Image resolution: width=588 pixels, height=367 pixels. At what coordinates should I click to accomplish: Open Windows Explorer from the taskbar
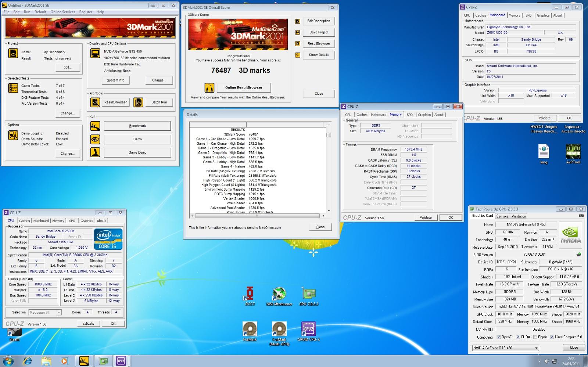coord(46,361)
